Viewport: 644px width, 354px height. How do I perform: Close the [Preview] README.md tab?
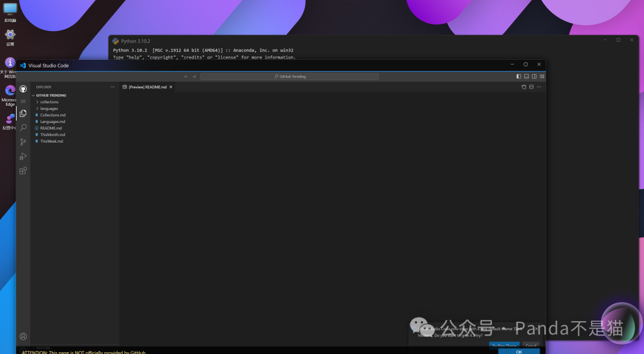click(x=171, y=87)
